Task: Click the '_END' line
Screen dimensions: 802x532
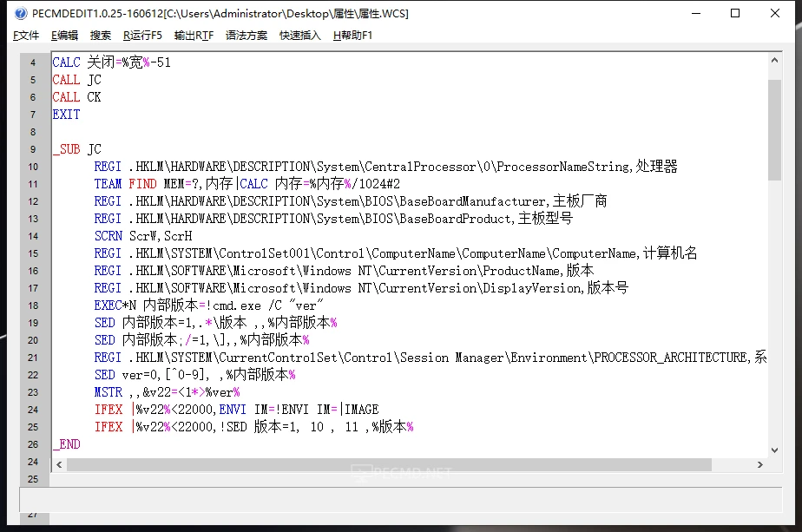Action: click(x=67, y=444)
